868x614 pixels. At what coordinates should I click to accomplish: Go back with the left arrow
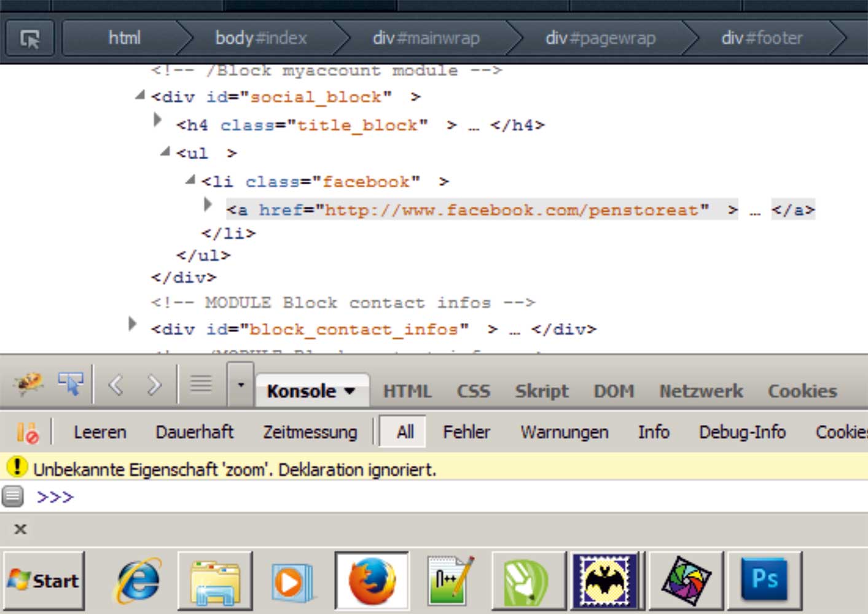[x=115, y=385]
